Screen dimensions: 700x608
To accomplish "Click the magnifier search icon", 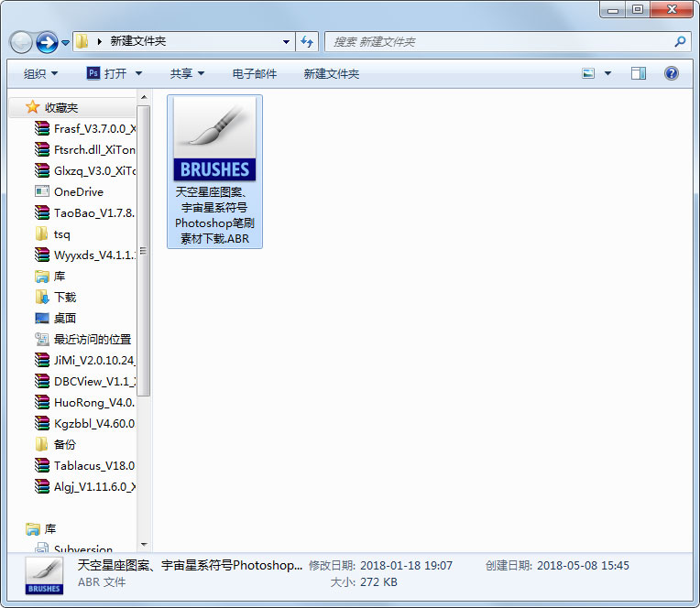I will click(680, 42).
